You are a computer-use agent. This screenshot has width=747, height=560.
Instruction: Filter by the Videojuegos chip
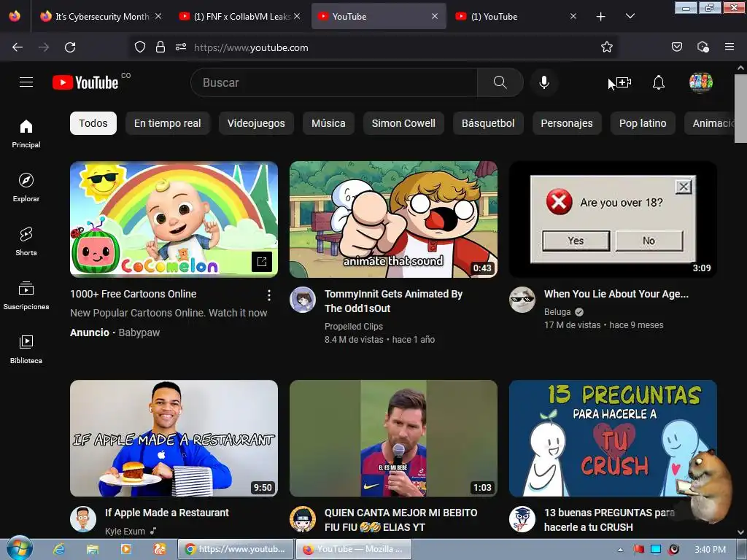click(x=256, y=123)
